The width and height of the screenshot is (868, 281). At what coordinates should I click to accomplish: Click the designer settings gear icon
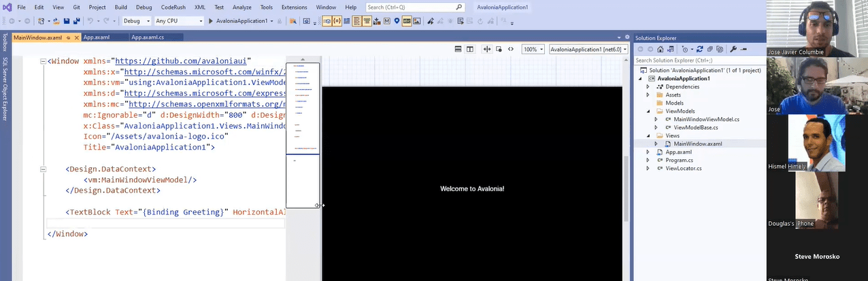click(628, 37)
